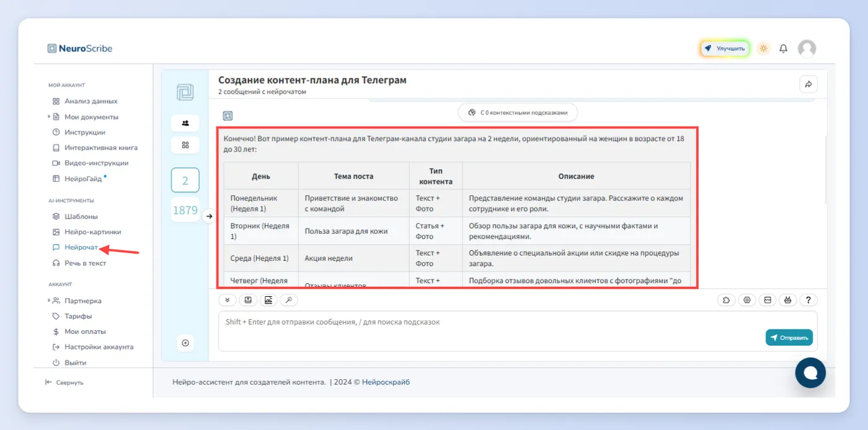Screen dimensions: 868x430
Task: Click the Улучшить upgrade button
Action: [x=725, y=48]
